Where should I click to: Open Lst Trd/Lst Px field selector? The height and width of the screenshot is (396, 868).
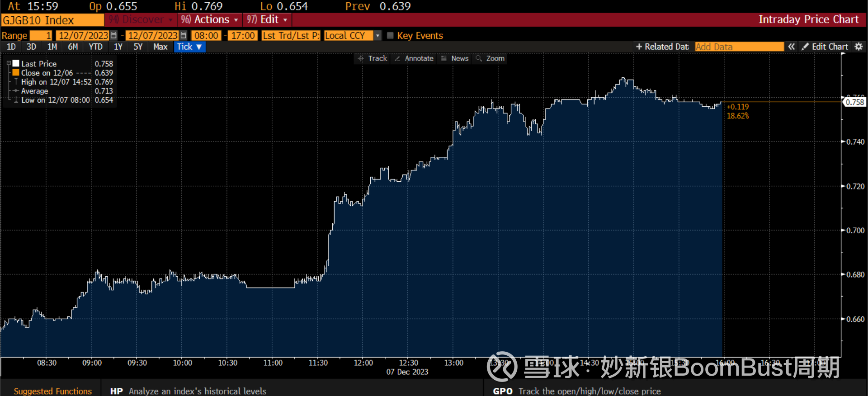click(291, 35)
